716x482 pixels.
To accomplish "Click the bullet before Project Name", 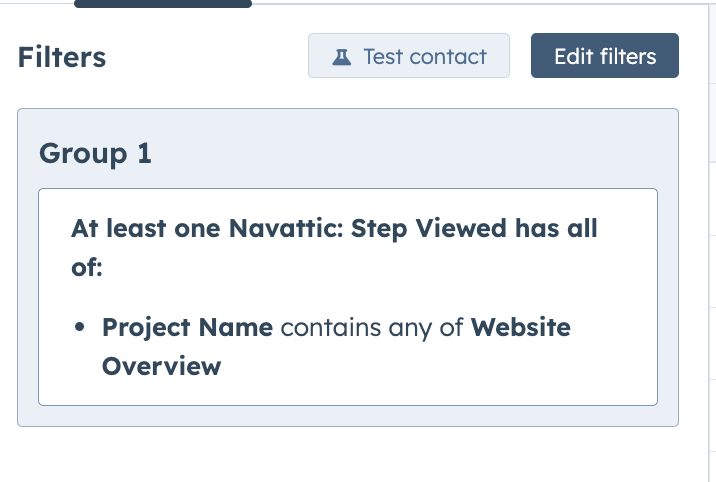I will (x=80, y=328).
